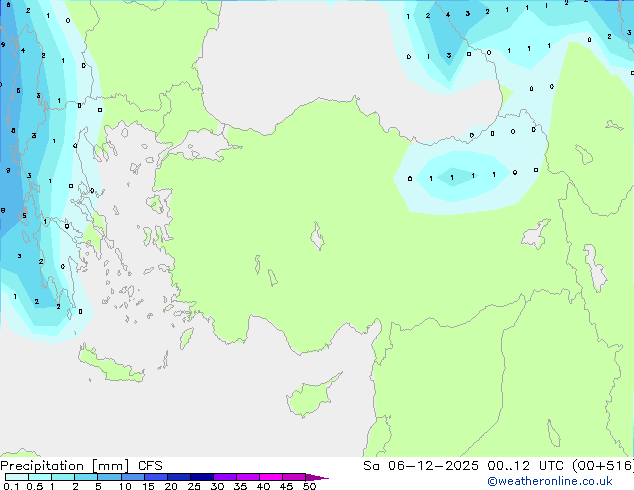The width and height of the screenshot is (634, 490).
Task: Select dark navy swatch between 25 and 30
Action: pos(202,477)
